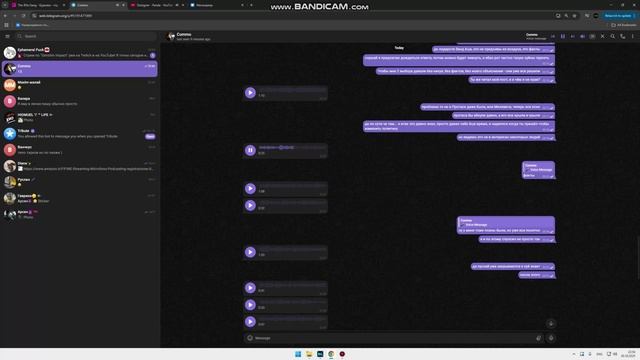This screenshot has height=360, width=640.
Task: Mute the YouTube tab via its speaker icon
Action: click(177, 5)
